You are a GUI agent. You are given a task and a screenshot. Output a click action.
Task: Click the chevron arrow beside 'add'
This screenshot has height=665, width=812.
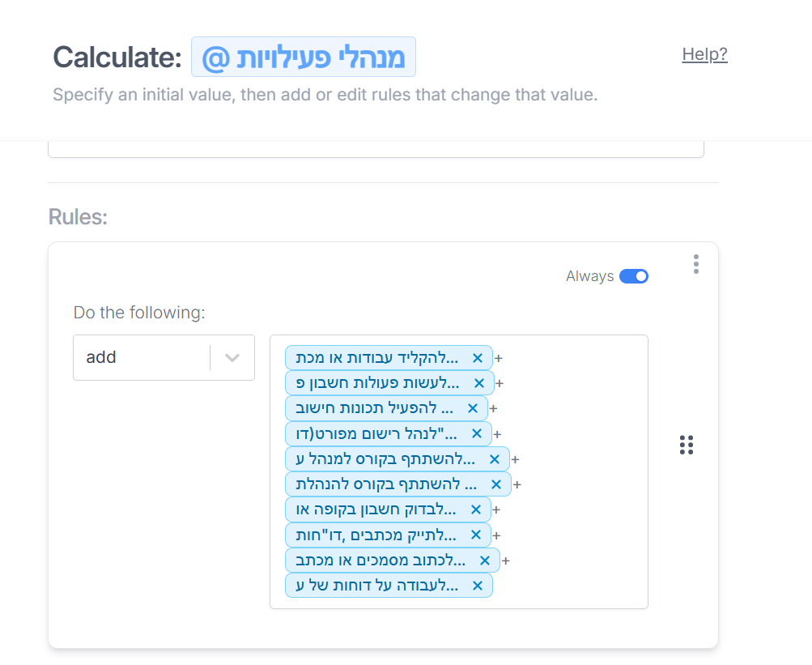232,357
